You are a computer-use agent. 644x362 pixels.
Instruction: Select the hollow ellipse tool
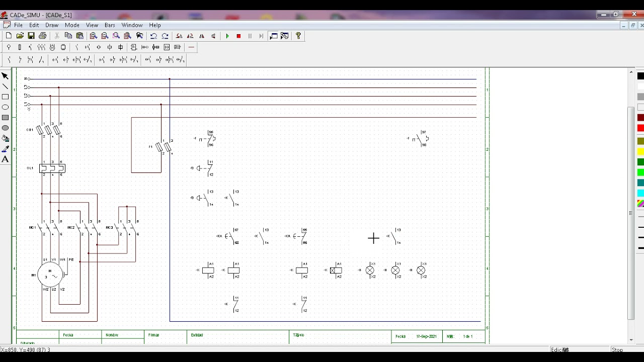coord(5,107)
